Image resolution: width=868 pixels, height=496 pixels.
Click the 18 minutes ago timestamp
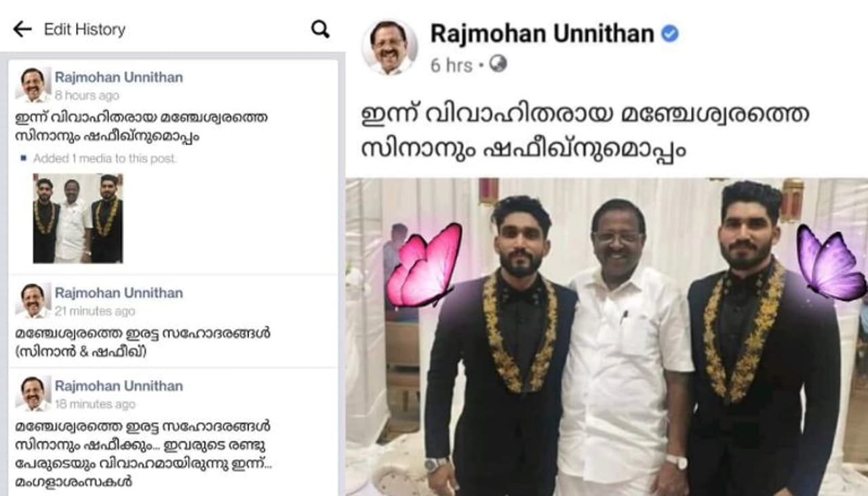pyautogui.click(x=95, y=404)
